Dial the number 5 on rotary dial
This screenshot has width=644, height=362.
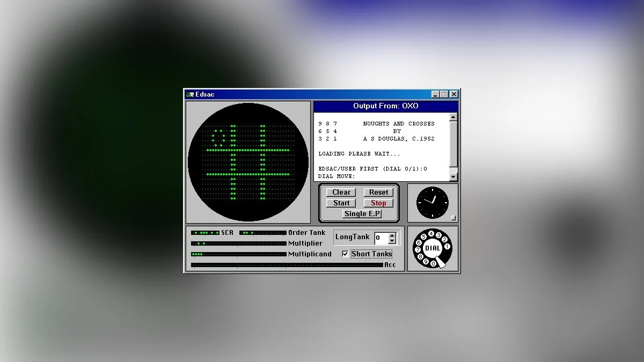coord(423,237)
